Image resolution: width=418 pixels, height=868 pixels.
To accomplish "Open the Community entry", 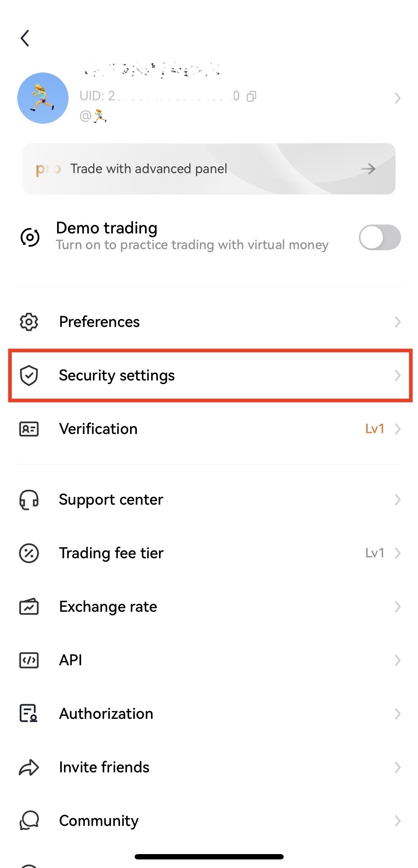I will click(209, 821).
